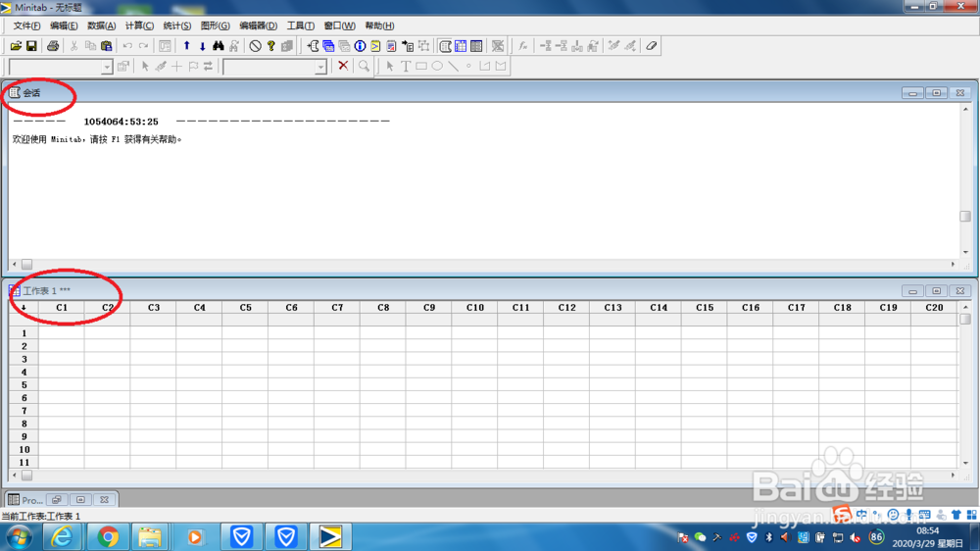Open a project with the folder icon
Image resolution: width=980 pixels, height=551 pixels.
16,46
